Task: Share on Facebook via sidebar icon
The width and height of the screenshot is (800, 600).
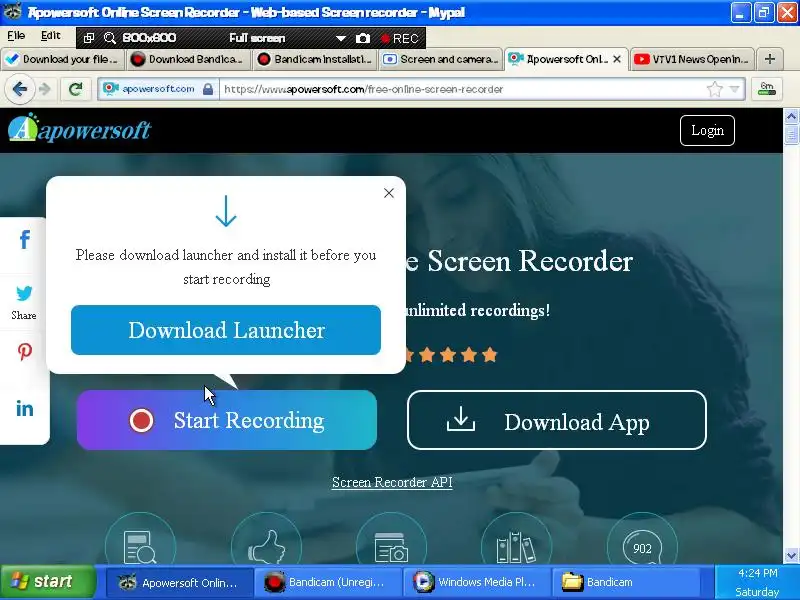Action: pos(24,239)
